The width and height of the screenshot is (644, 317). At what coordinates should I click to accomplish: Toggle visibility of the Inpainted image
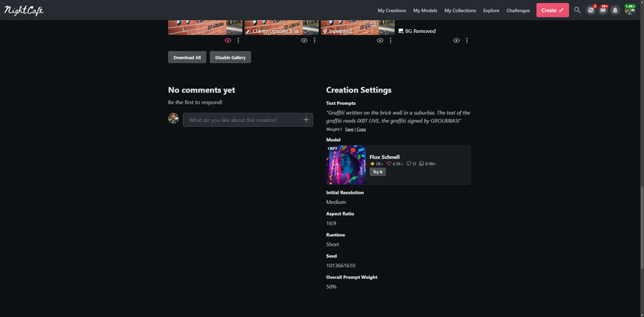coord(380,40)
